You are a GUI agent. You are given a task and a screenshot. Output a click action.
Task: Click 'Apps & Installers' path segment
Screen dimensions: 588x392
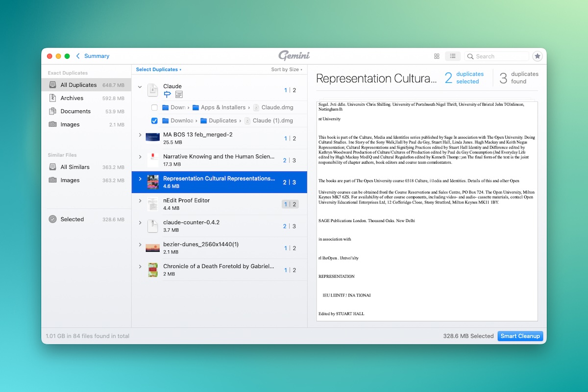click(223, 107)
